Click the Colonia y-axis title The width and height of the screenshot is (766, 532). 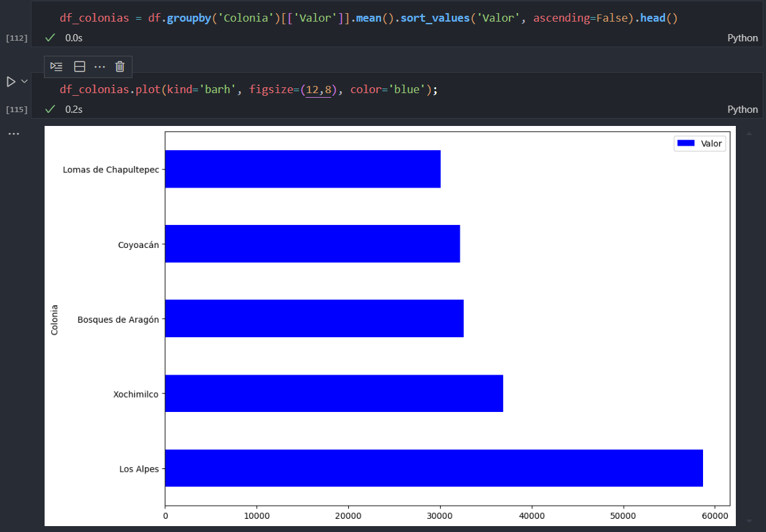coord(54,320)
